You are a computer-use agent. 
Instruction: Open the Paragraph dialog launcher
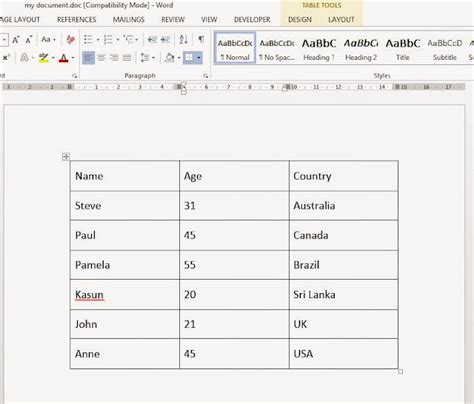pyautogui.click(x=206, y=76)
